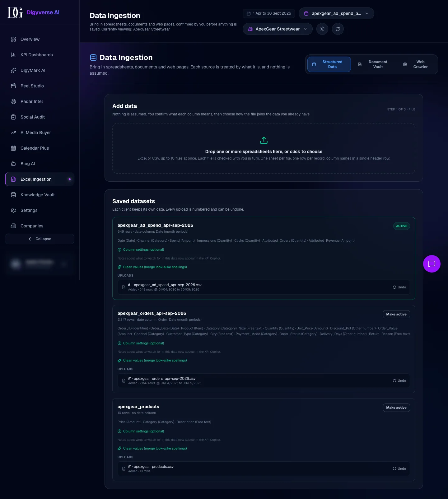The width and height of the screenshot is (448, 499).
Task: Make apexgear_orders_apr-sep-2026 active
Action: tap(396, 314)
